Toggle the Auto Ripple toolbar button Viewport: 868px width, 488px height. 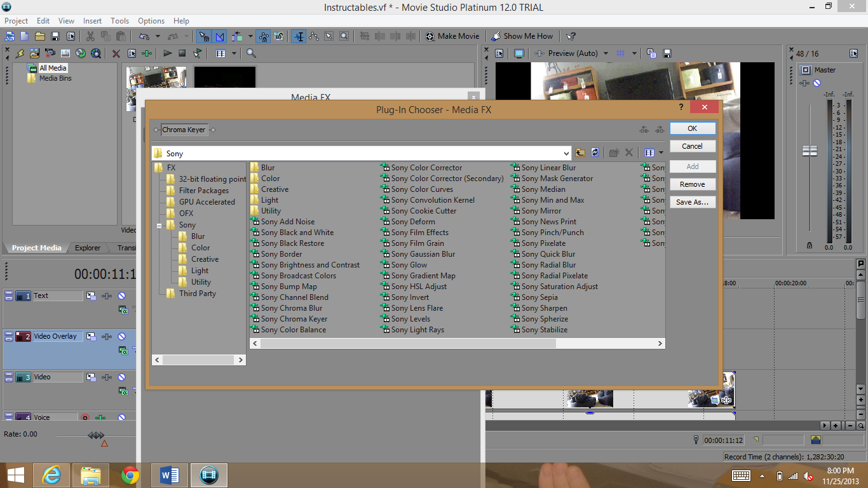tap(238, 36)
